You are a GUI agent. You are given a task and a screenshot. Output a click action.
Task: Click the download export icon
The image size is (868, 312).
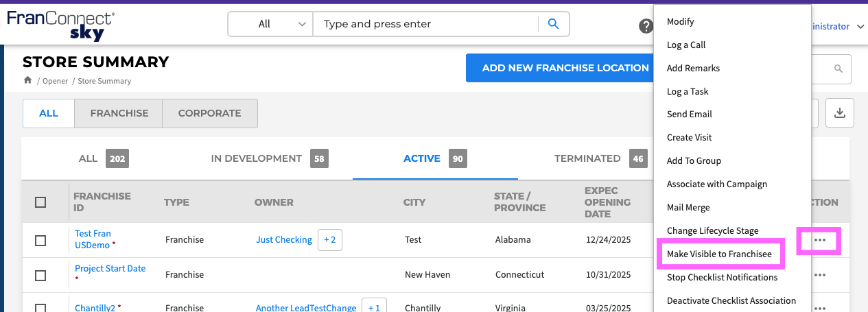[x=839, y=112]
